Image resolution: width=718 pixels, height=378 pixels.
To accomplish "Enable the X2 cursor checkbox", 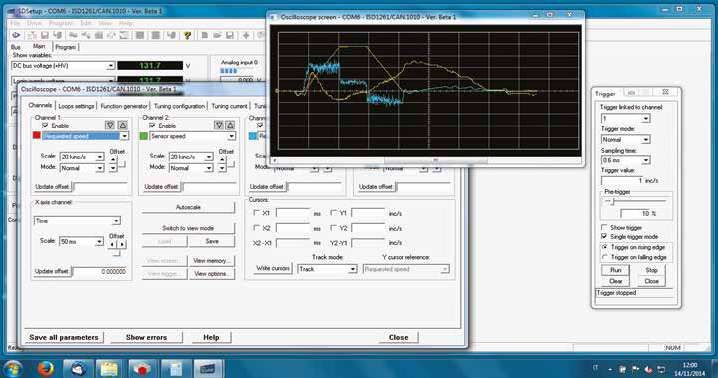I will pos(256,228).
